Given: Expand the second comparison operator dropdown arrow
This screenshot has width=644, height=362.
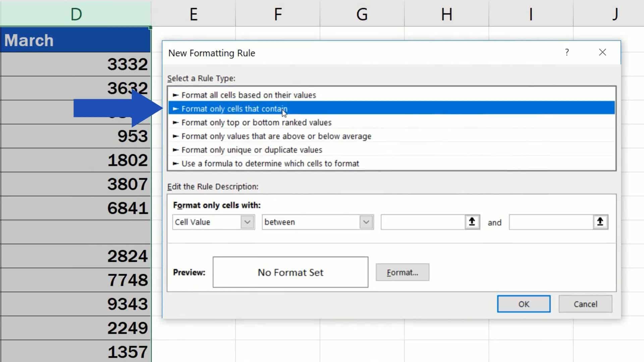Looking at the screenshot, I should [367, 222].
